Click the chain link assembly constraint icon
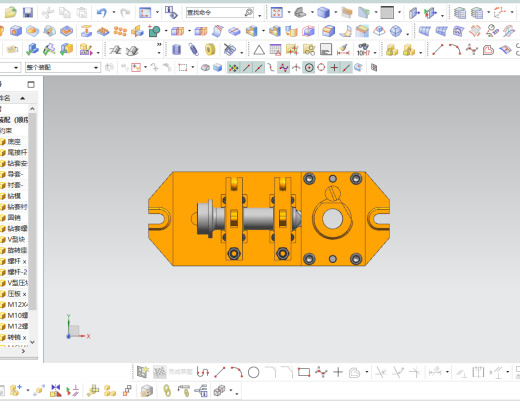Viewport: 520px width, 408px height. (x=167, y=391)
